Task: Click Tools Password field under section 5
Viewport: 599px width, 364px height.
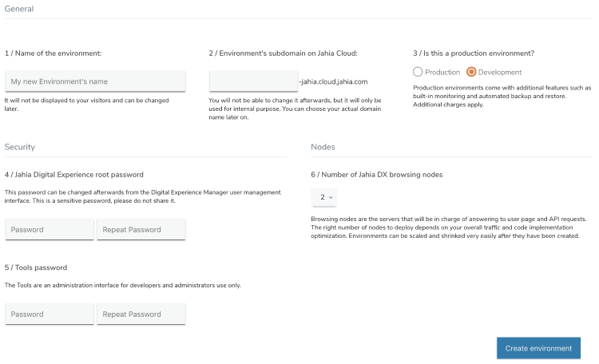Action: click(50, 314)
